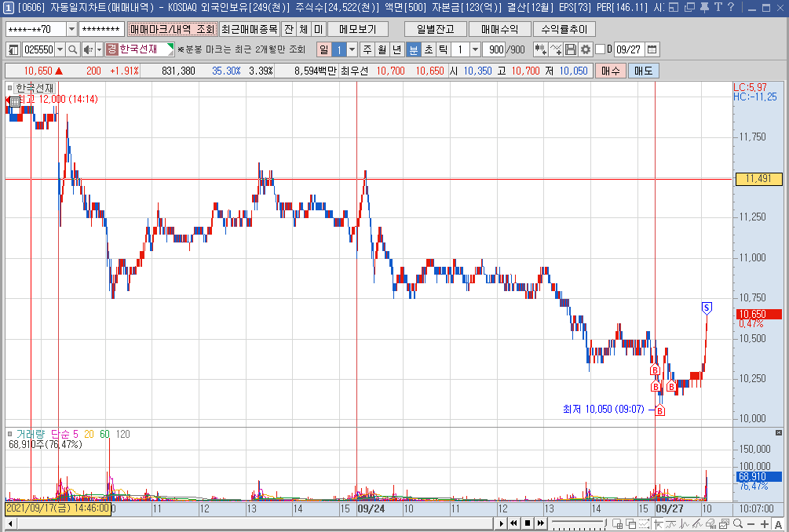Open the minute interval dropdown arrow

point(475,49)
